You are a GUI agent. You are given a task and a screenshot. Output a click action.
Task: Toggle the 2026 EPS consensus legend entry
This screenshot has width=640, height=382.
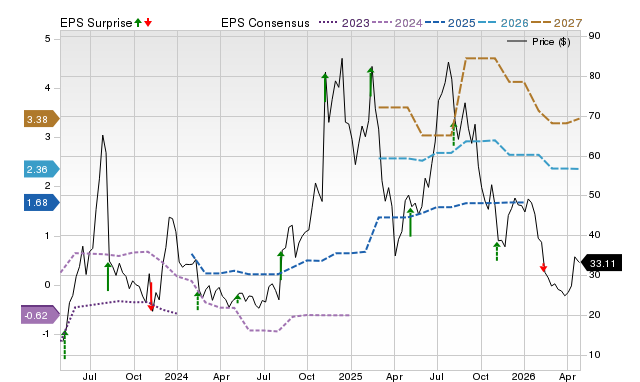point(503,23)
